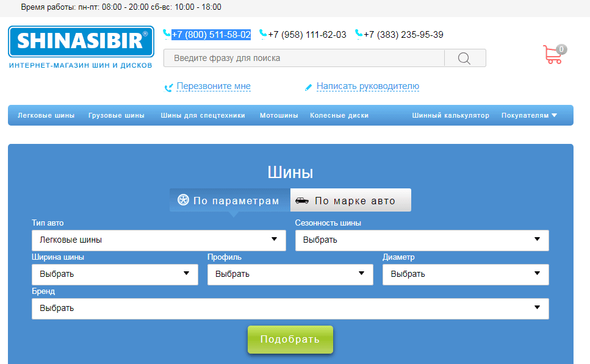The height and width of the screenshot is (364, 590).
Task: Open the Ширина шины dropdown
Action: coord(114,274)
